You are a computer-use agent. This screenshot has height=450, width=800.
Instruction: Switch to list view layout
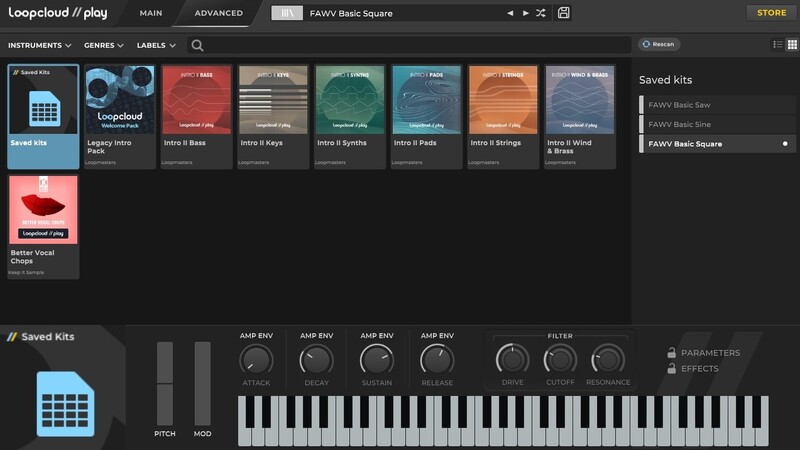tap(778, 45)
